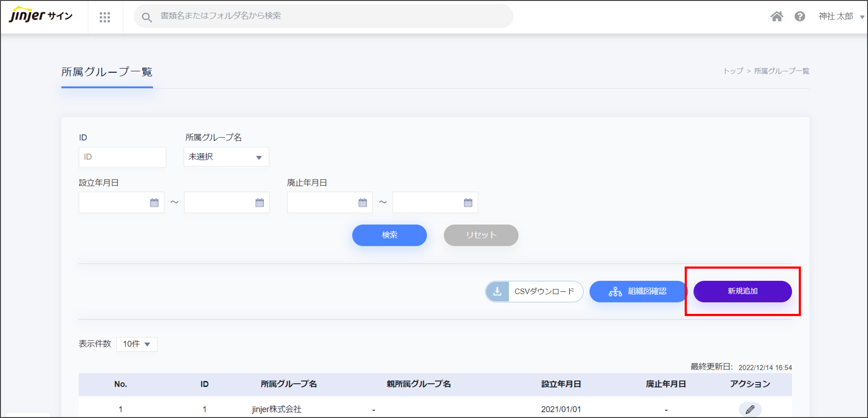Expand the 所属グループ名 未選択 dropdown
The image size is (868, 418).
pyautogui.click(x=226, y=157)
